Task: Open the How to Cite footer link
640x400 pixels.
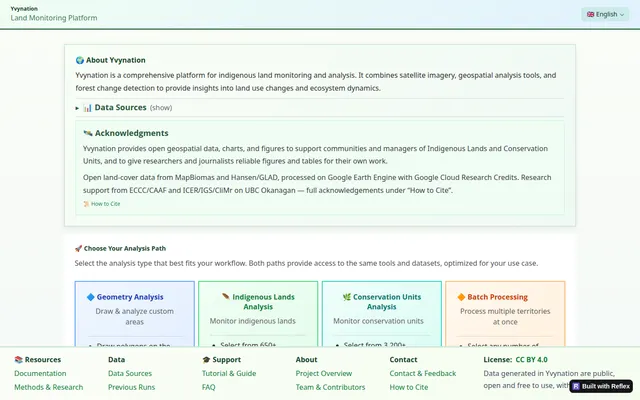Action: click(x=409, y=387)
